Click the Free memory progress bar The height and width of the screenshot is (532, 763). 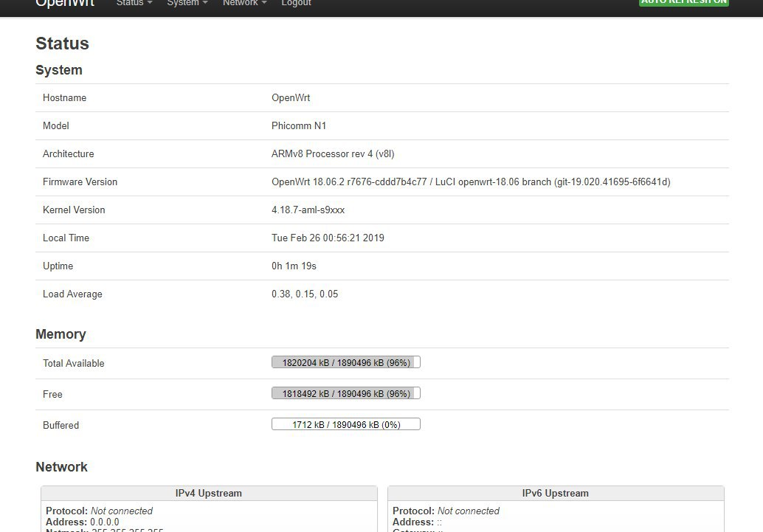pos(345,393)
